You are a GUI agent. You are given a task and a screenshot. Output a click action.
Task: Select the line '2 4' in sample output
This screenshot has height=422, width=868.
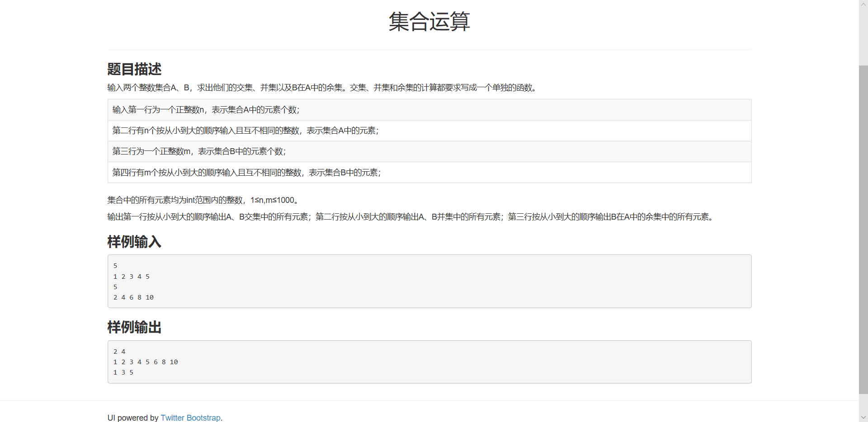click(x=119, y=351)
